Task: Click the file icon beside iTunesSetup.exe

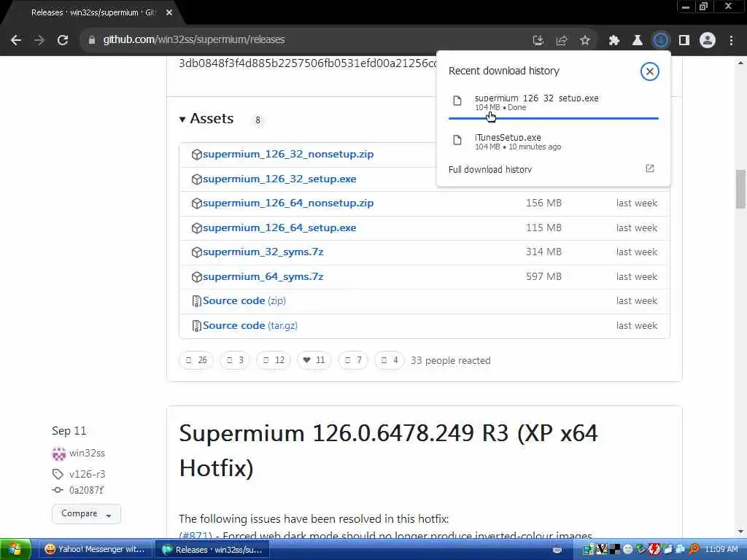Action: (x=457, y=140)
